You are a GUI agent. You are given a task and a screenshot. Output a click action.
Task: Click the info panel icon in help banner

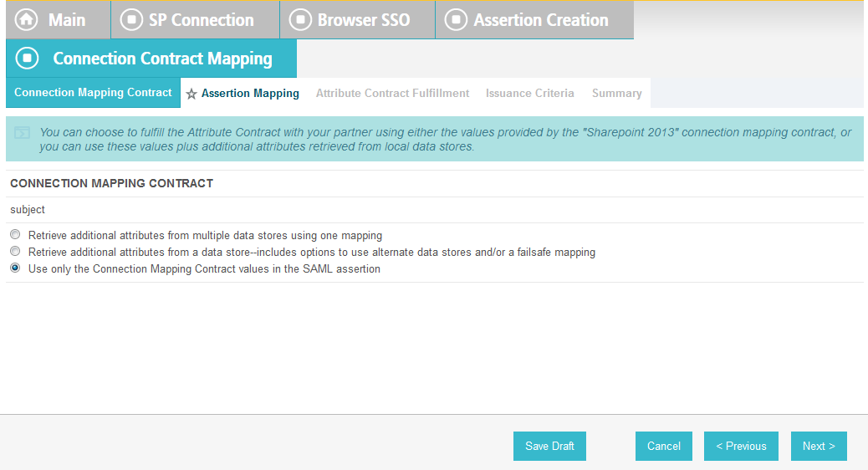click(22, 133)
